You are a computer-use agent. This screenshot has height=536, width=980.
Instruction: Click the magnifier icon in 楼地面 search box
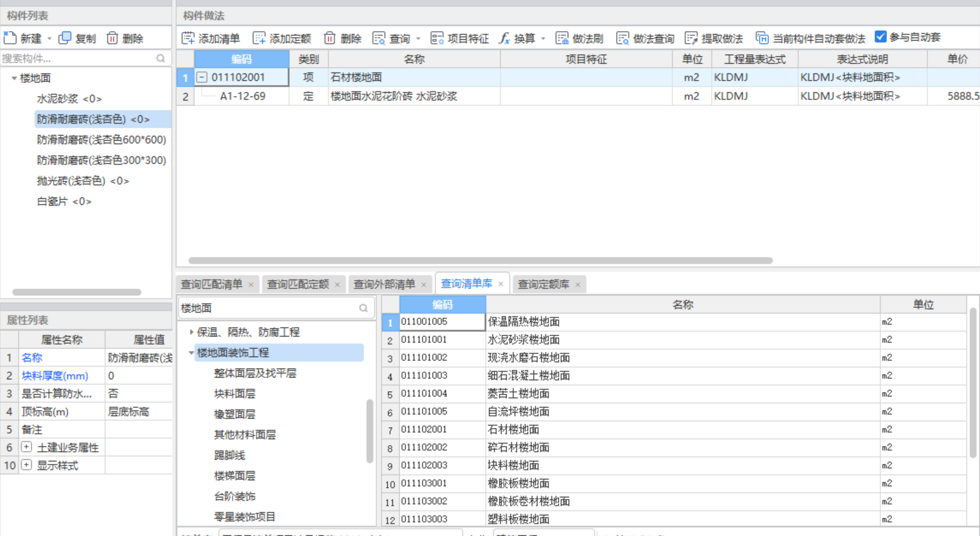point(363,308)
